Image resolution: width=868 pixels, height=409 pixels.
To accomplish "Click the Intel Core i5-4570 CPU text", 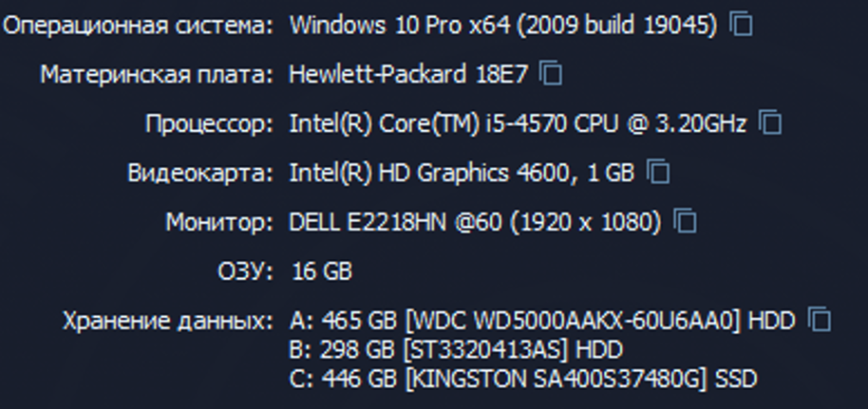I will (x=518, y=124).
